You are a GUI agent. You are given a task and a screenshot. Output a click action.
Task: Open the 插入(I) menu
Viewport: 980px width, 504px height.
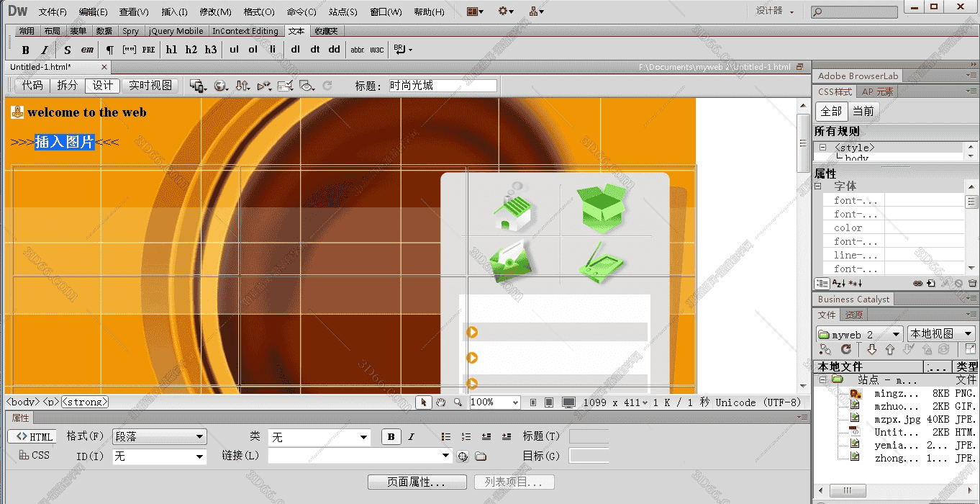click(174, 12)
